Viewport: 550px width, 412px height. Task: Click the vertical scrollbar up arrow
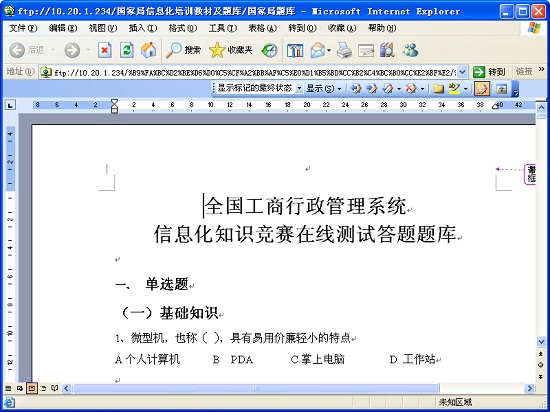[541, 107]
